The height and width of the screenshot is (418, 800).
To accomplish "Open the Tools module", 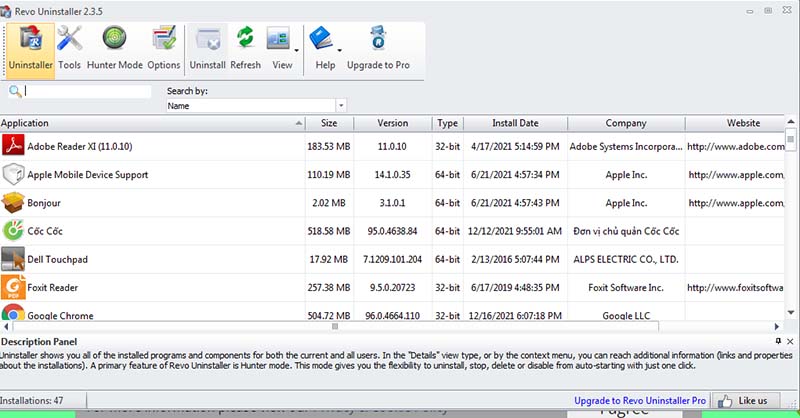I will (x=69, y=50).
